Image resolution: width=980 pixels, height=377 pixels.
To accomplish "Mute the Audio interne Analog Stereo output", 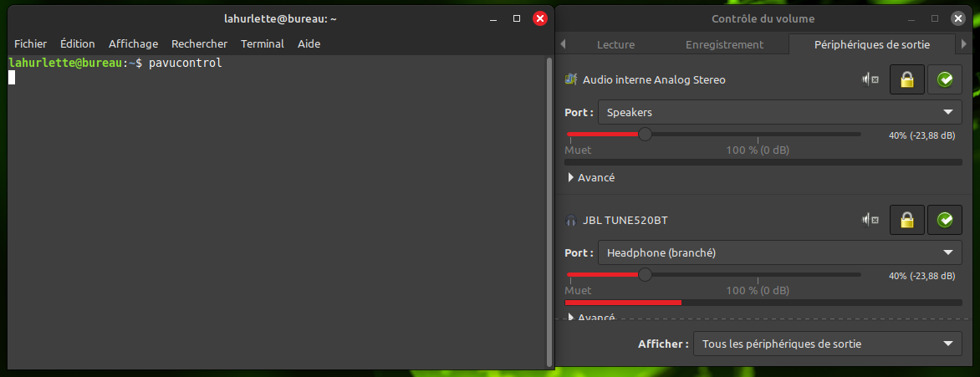I will click(x=870, y=80).
